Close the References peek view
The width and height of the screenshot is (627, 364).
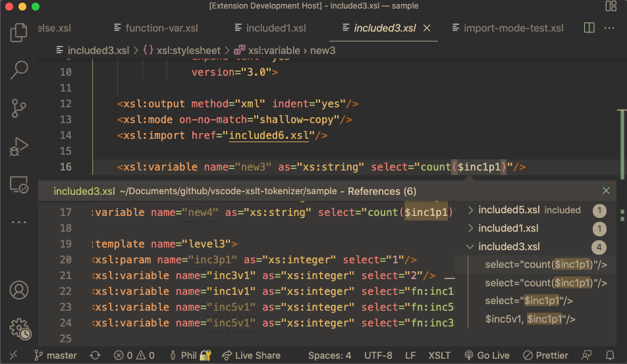pos(606,191)
